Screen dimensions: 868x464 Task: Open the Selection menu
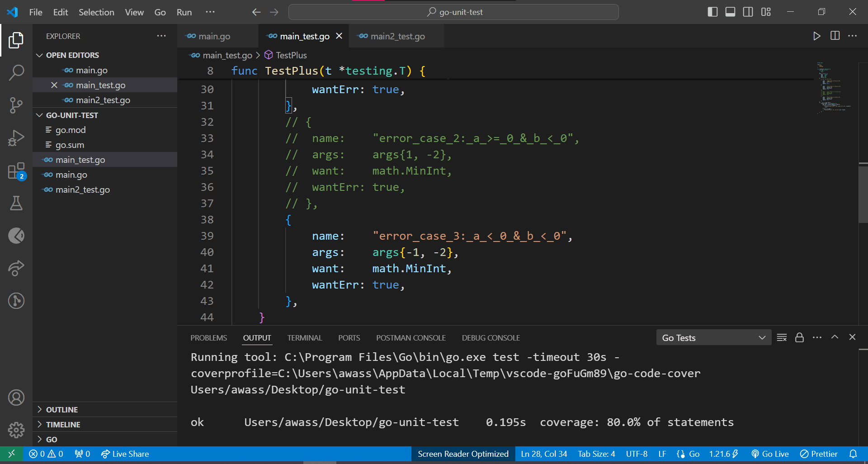coord(96,12)
